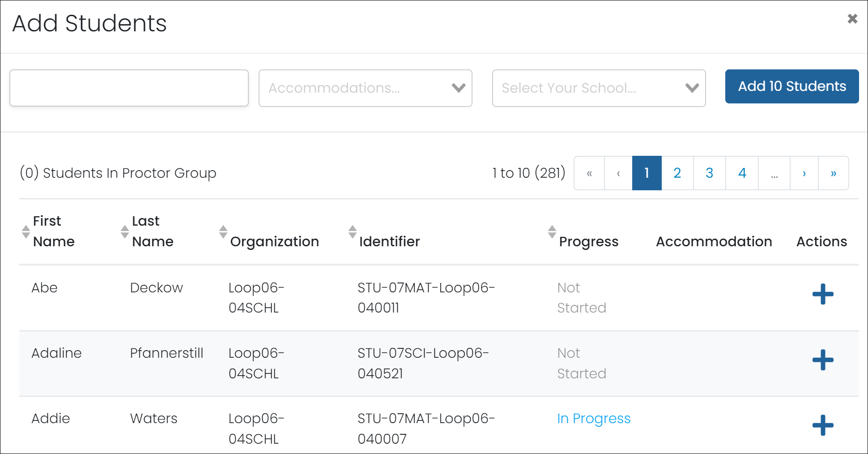Sort the table by First Name

(x=26, y=231)
